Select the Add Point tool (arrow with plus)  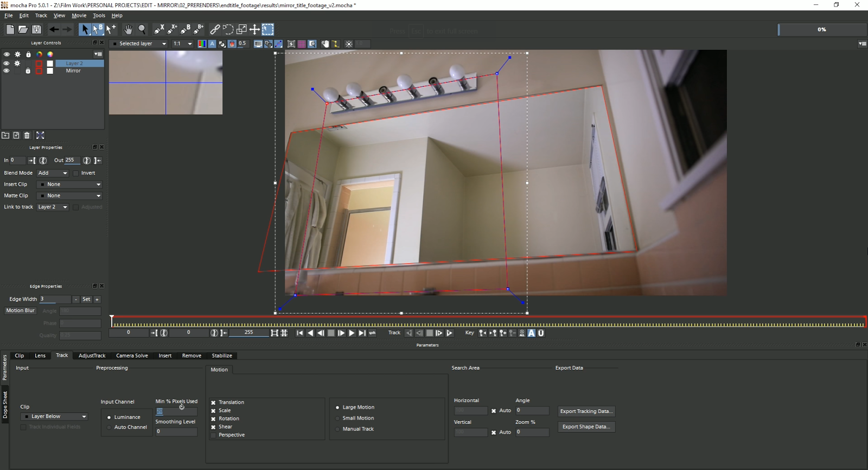click(111, 29)
